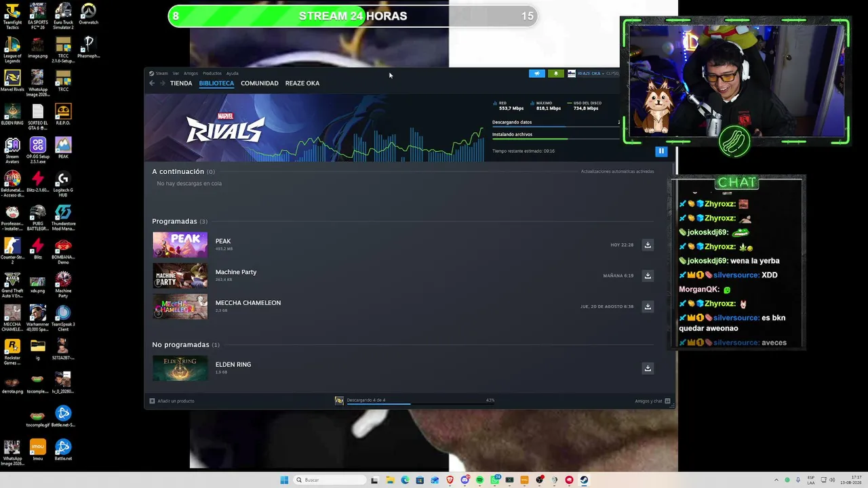The height and width of the screenshot is (488, 868).
Task: Click the PEAK title in Programadas
Action: (x=223, y=241)
